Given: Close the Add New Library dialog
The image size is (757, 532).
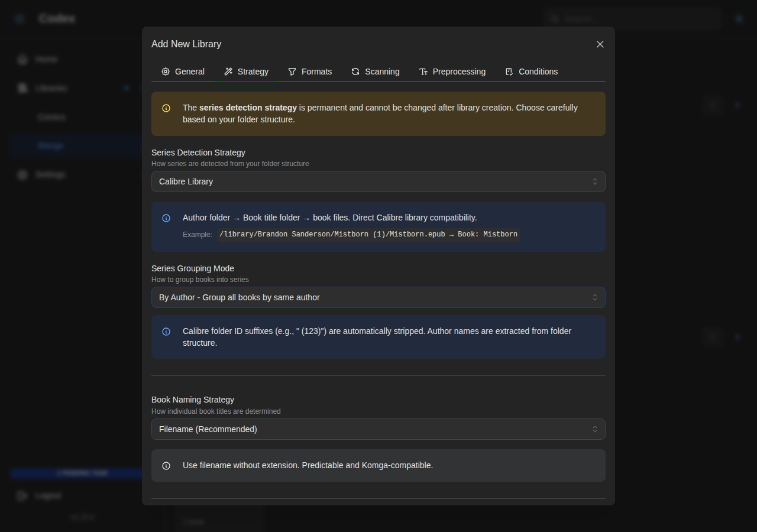Looking at the screenshot, I should pyautogui.click(x=600, y=44).
